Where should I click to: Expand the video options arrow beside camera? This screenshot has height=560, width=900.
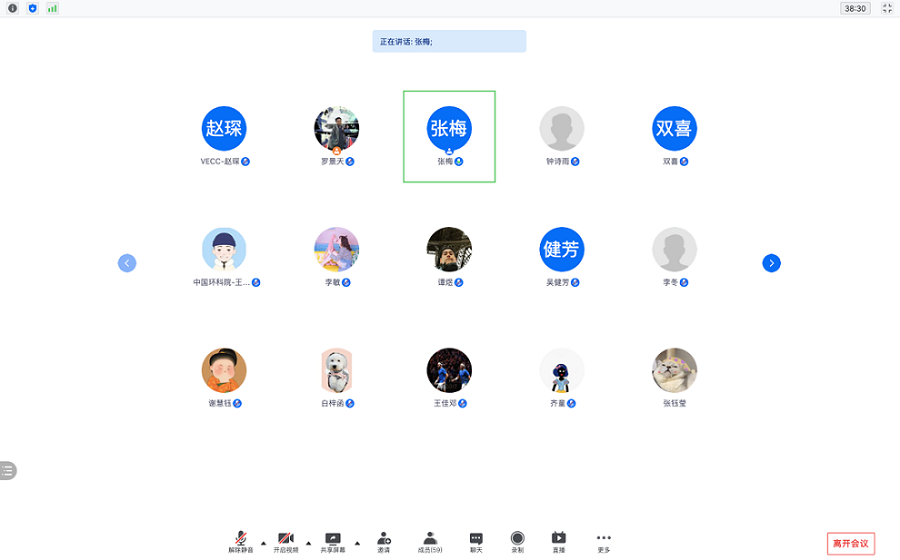click(308, 543)
